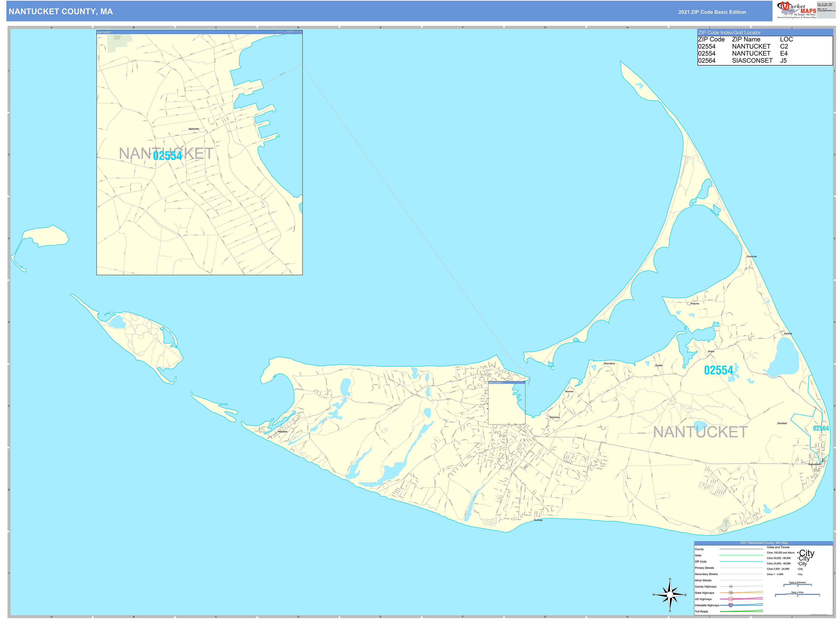Select the US Highways shield icon in the legend
The image size is (840, 619).
click(731, 599)
